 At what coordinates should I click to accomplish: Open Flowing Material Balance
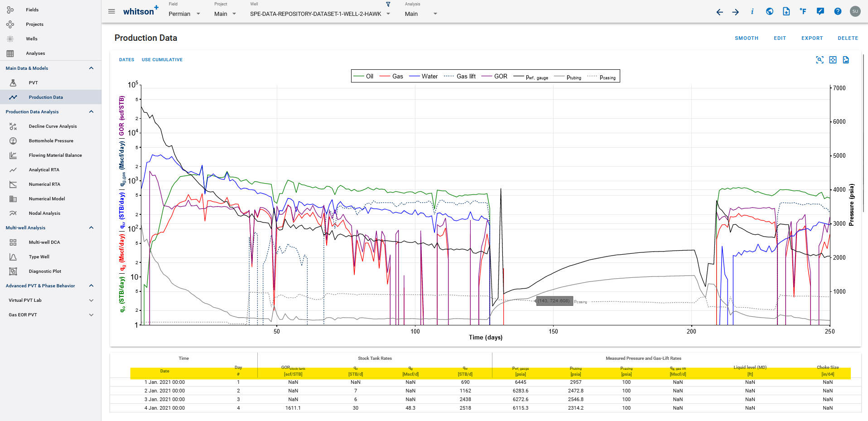(x=50, y=155)
